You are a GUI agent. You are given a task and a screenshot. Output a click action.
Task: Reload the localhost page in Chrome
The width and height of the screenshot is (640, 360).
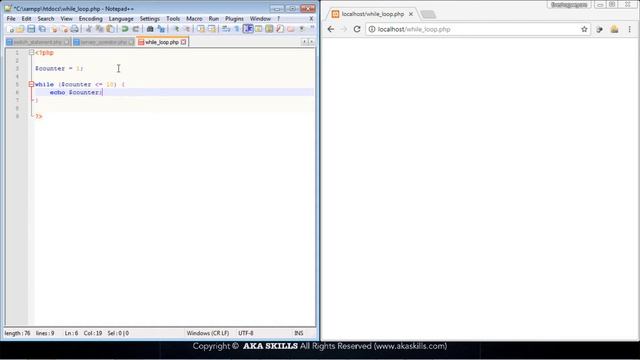click(357, 29)
